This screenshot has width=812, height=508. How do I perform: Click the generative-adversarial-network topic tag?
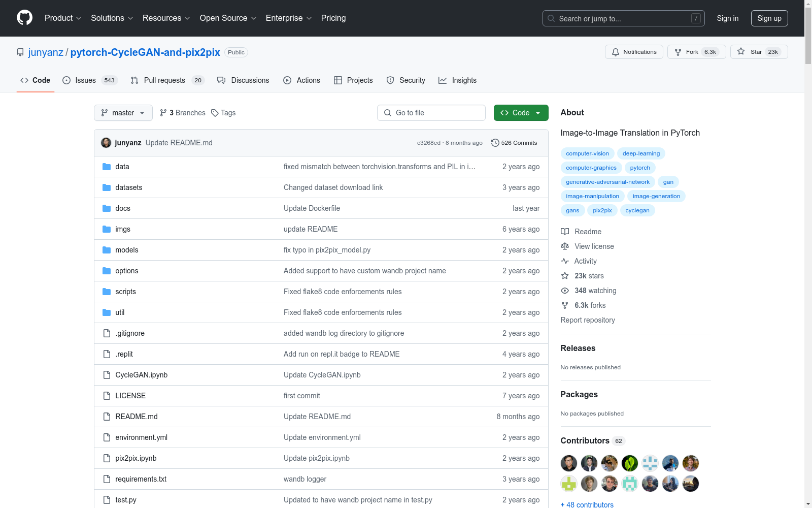pos(607,182)
